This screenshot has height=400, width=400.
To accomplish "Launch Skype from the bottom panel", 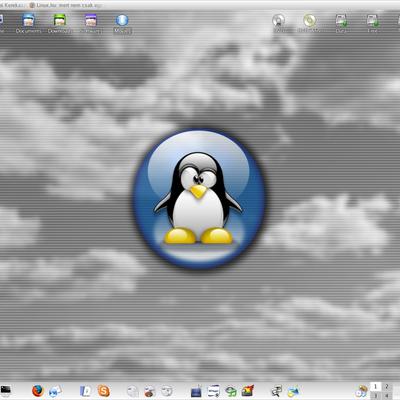I will tap(104, 391).
